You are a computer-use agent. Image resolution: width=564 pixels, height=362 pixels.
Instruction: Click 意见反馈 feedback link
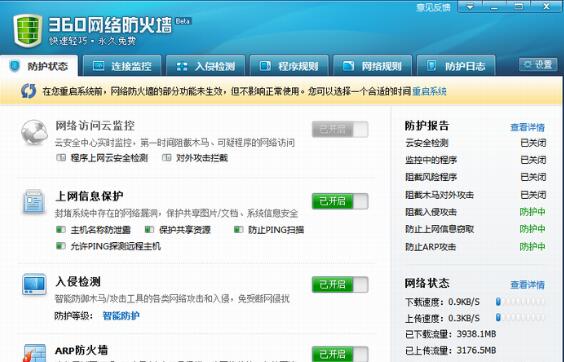(x=433, y=7)
